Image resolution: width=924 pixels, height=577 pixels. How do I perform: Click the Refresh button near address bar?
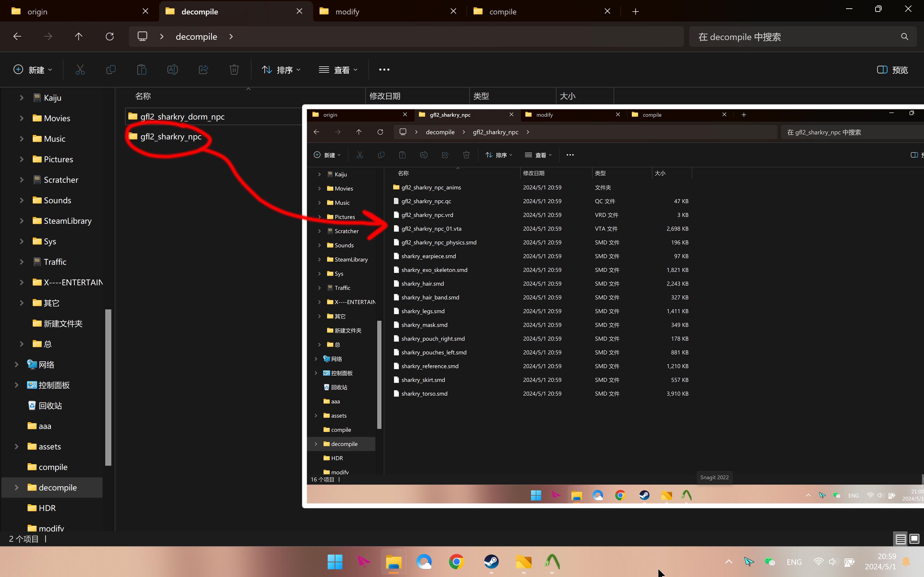110,37
